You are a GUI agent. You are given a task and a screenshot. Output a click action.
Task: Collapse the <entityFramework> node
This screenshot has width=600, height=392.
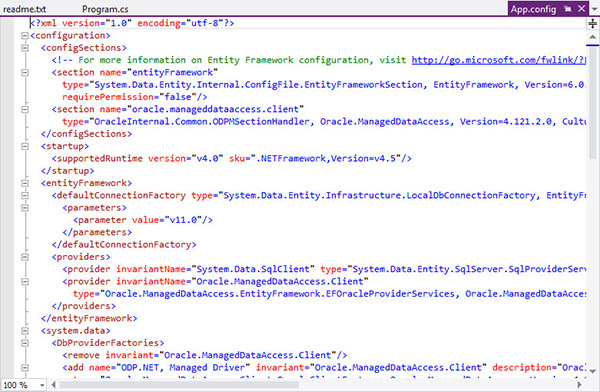[x=25, y=183]
